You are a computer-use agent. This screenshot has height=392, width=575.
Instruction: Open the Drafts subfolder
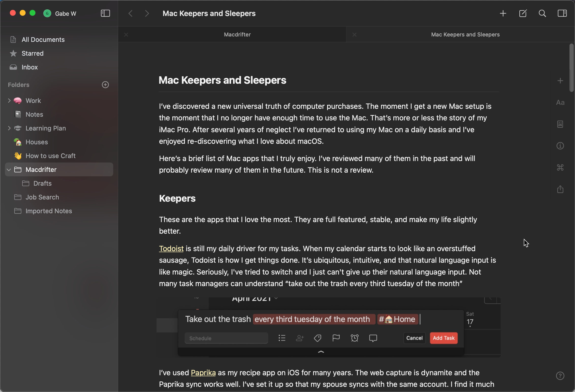[x=59, y=183]
